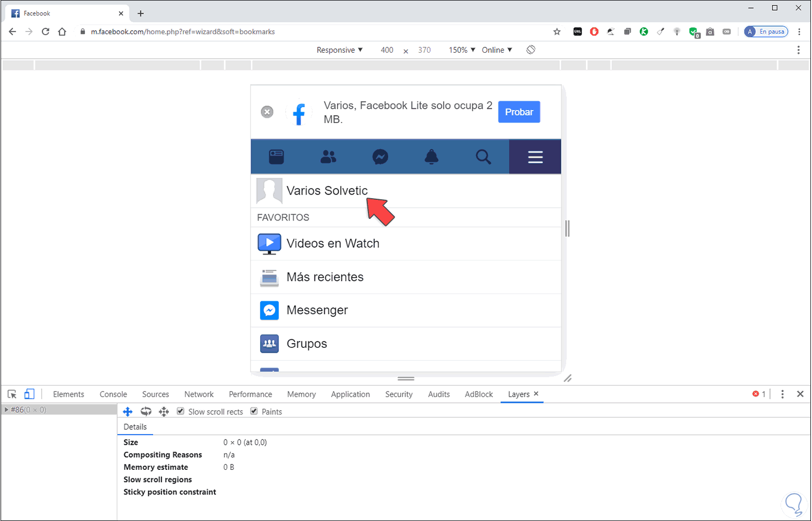Click the viewport height field showing 370
This screenshot has width=812, height=521.
pyautogui.click(x=424, y=50)
